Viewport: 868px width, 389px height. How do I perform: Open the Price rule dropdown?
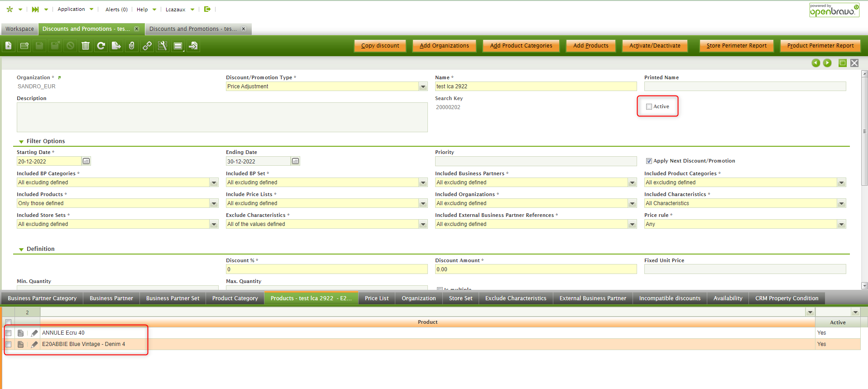coord(841,224)
